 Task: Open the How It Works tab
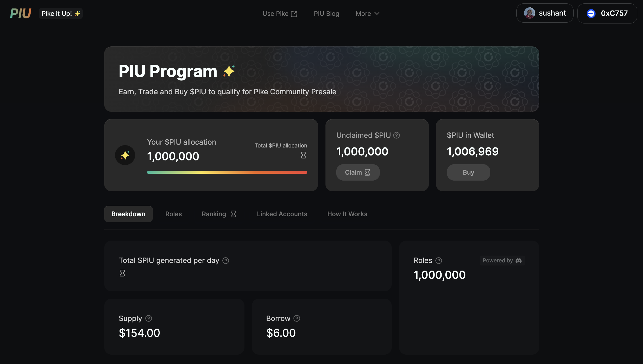coord(347,214)
